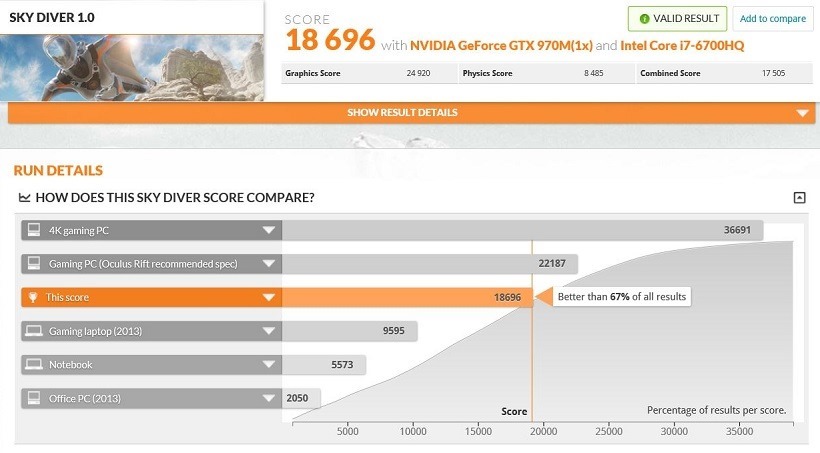Click the monitor icon next to Gaming PC Oculus Rift
Screen dimensions: 820x453
(34, 263)
